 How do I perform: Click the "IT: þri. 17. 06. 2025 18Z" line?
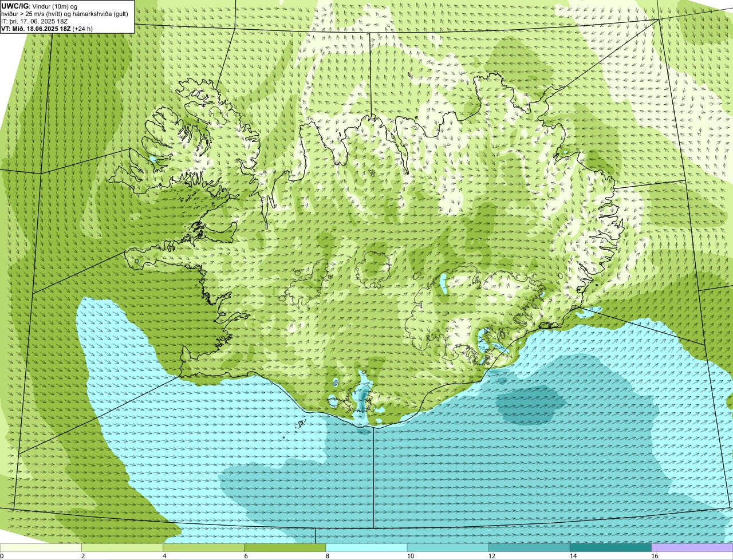coord(35,21)
